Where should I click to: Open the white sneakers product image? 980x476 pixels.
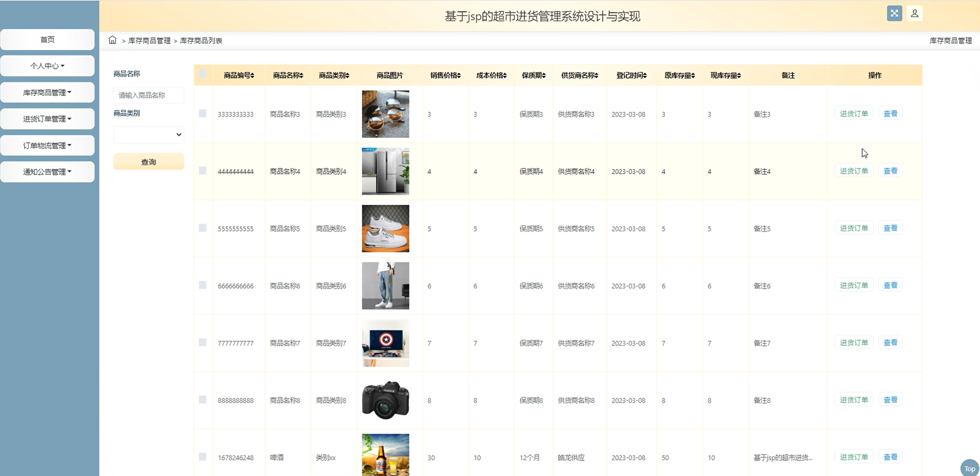tap(385, 229)
